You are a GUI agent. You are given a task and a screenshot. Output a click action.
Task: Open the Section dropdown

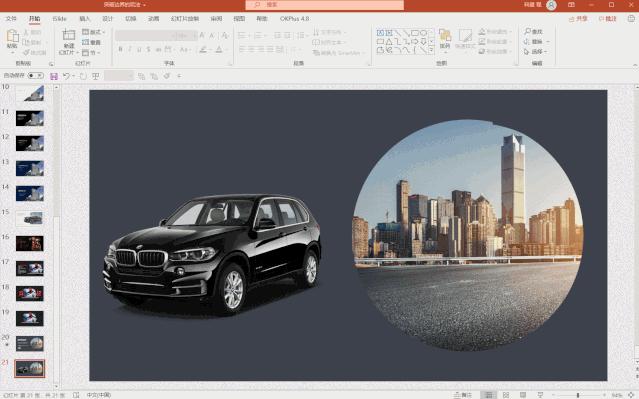(x=91, y=53)
